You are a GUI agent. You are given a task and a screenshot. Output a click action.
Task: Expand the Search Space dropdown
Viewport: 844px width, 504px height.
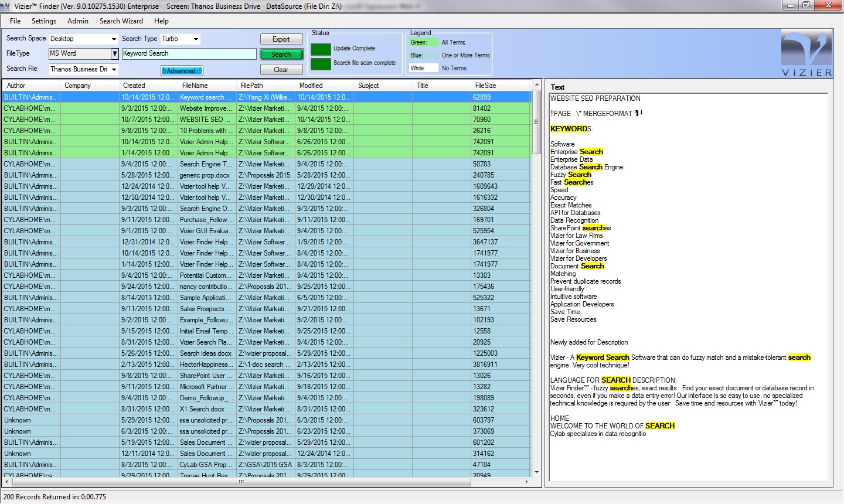click(114, 39)
